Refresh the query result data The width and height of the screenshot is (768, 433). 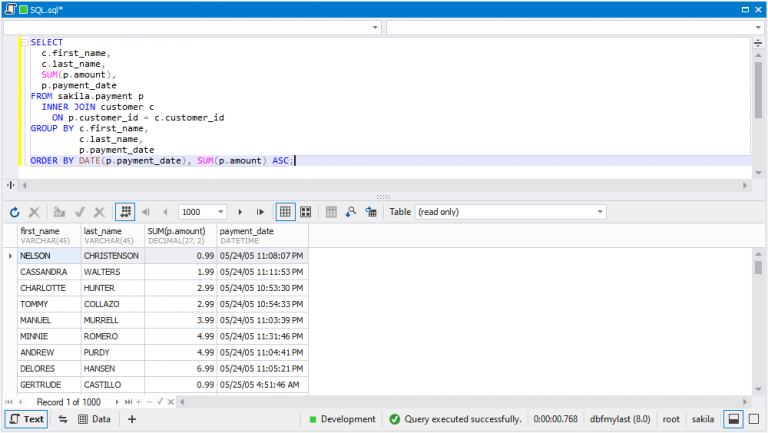14,212
